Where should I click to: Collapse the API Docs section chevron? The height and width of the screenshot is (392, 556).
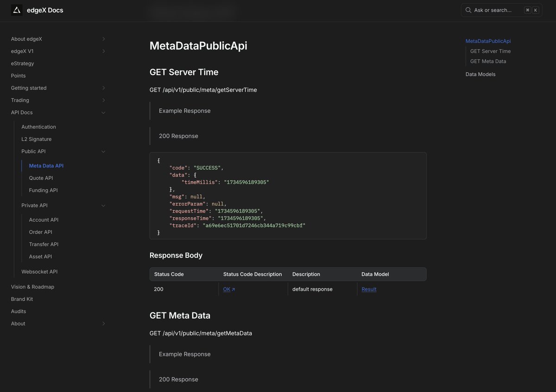(x=103, y=112)
